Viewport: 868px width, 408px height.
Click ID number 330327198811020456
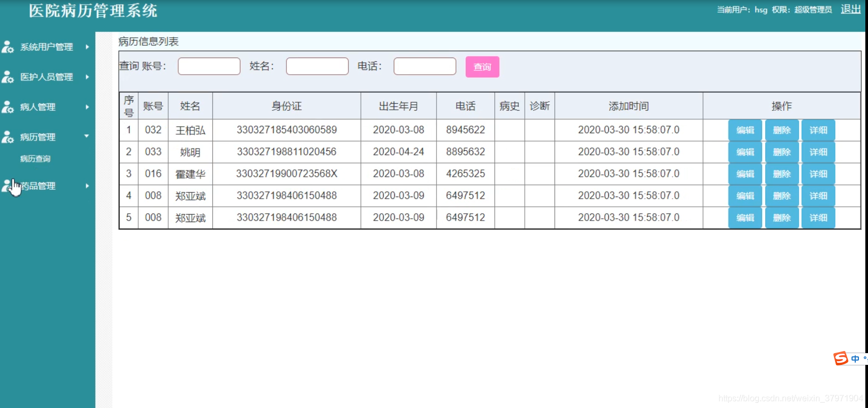coord(287,151)
